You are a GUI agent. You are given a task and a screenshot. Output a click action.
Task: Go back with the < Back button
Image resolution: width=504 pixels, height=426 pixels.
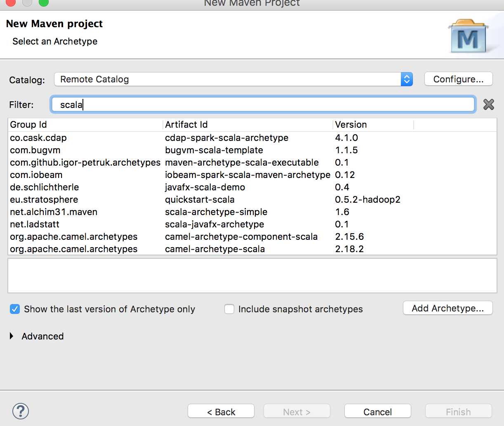point(221,412)
